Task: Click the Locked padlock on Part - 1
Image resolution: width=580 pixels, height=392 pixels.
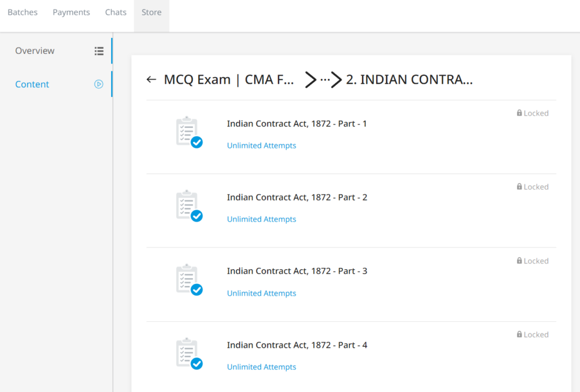Action: pyautogui.click(x=519, y=113)
